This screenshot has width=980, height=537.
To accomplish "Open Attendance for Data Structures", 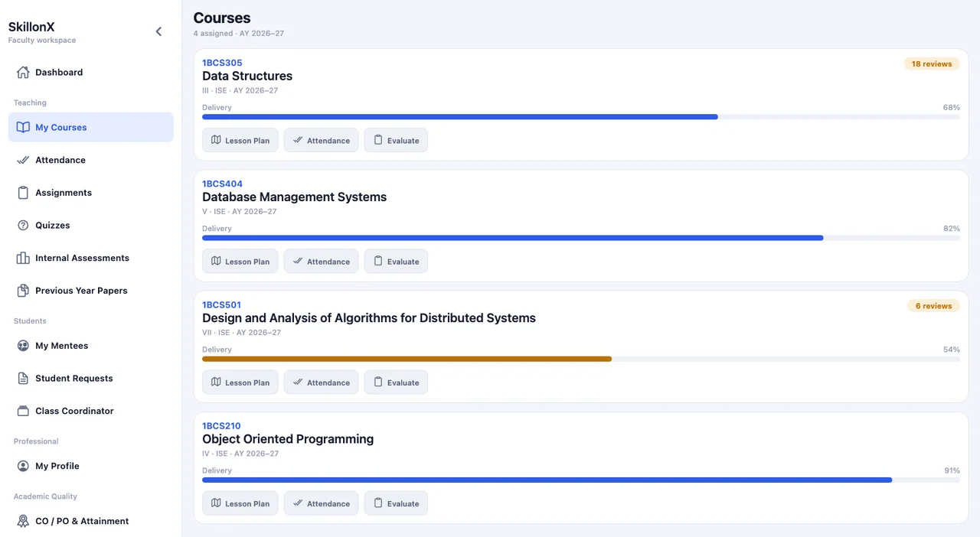I will (321, 140).
